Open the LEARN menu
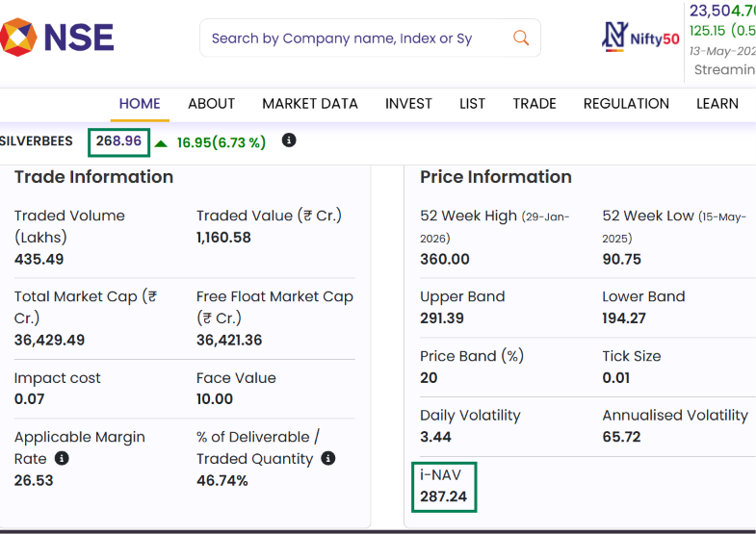 (717, 104)
